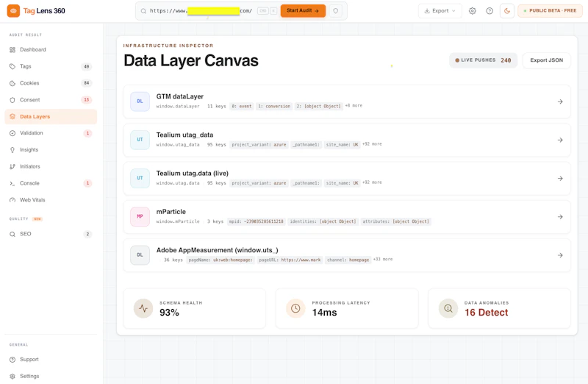Click the GTM dataLayer title

pos(180,96)
